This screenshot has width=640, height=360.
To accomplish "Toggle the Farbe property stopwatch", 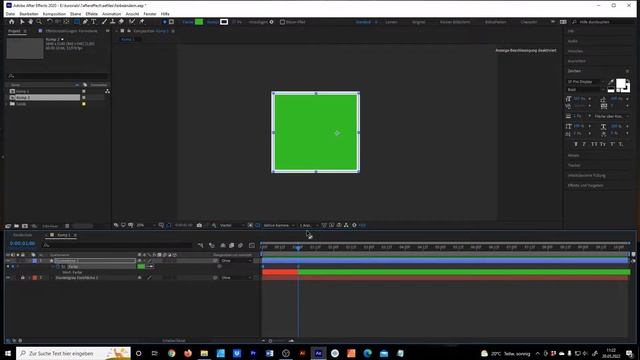I will (58, 267).
